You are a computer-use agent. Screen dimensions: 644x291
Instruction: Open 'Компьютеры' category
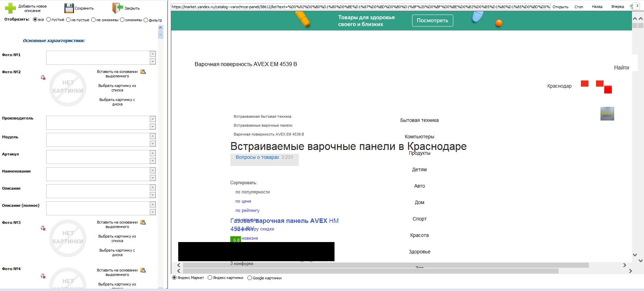click(x=420, y=137)
